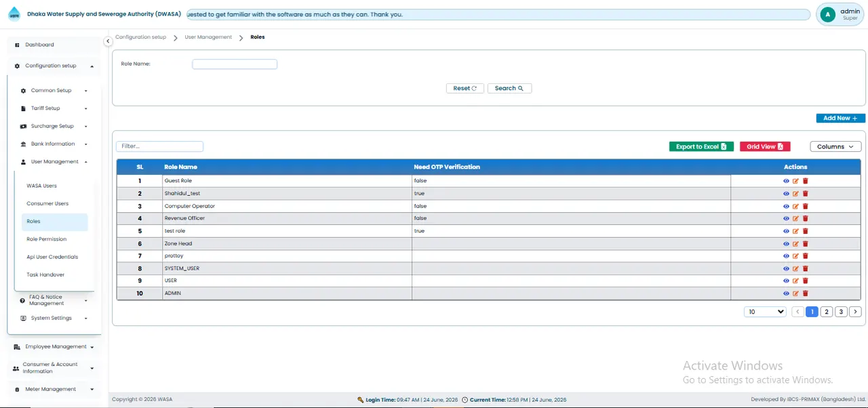View the test role row details
This screenshot has width=868, height=408.
[x=786, y=231]
